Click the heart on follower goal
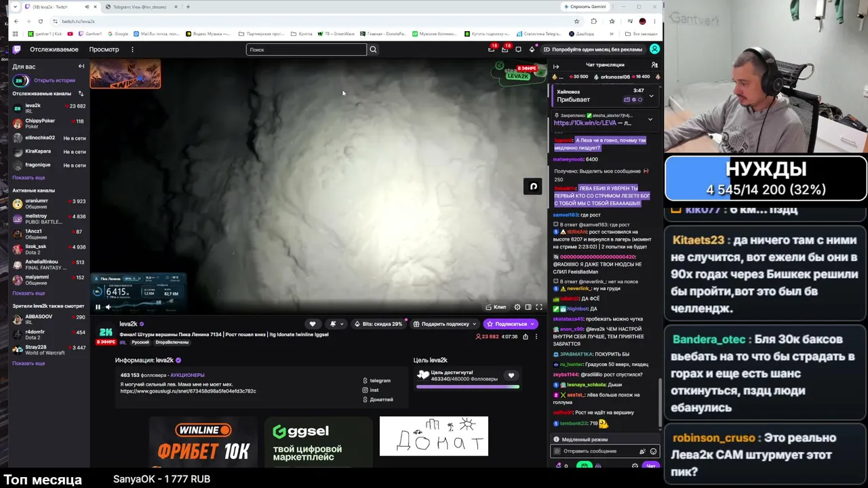Viewport: 868px width, 488px height. 511,375
